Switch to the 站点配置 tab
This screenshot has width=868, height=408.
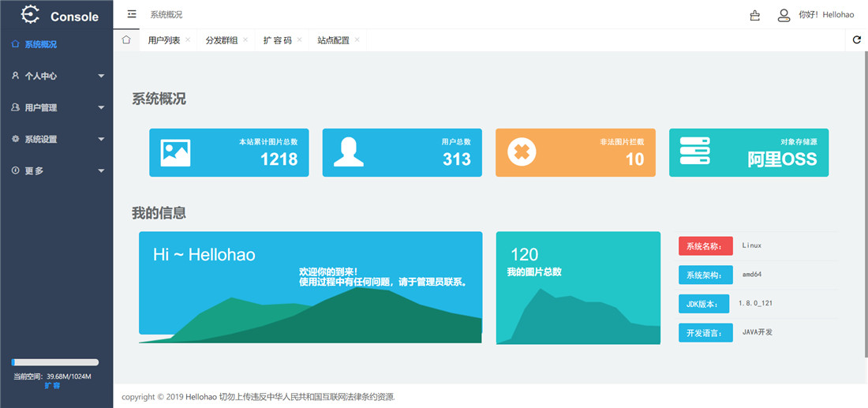(x=333, y=40)
